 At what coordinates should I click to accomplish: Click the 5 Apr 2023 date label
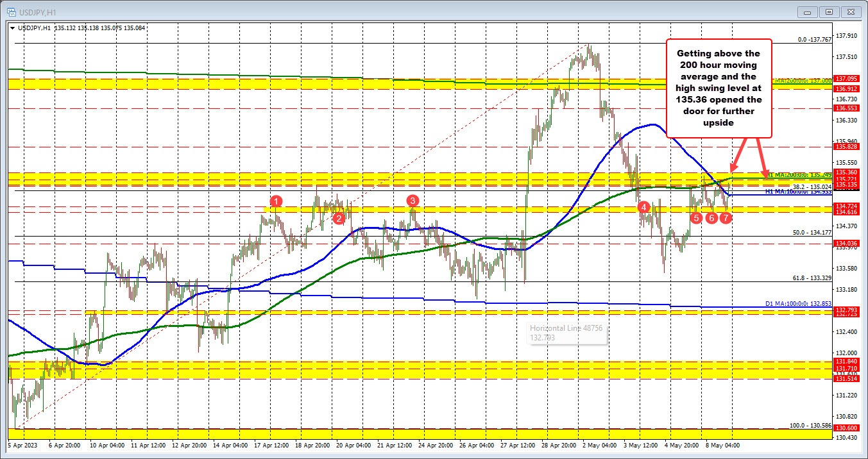point(24,444)
